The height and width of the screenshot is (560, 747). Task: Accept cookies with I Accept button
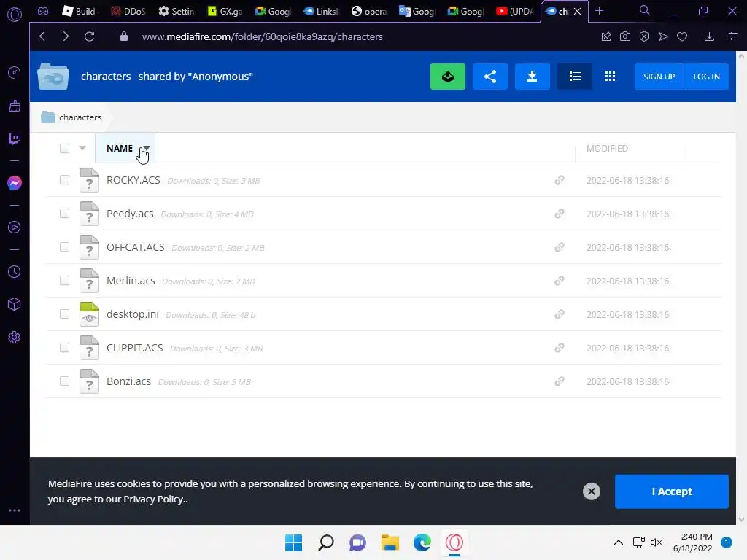(x=672, y=491)
